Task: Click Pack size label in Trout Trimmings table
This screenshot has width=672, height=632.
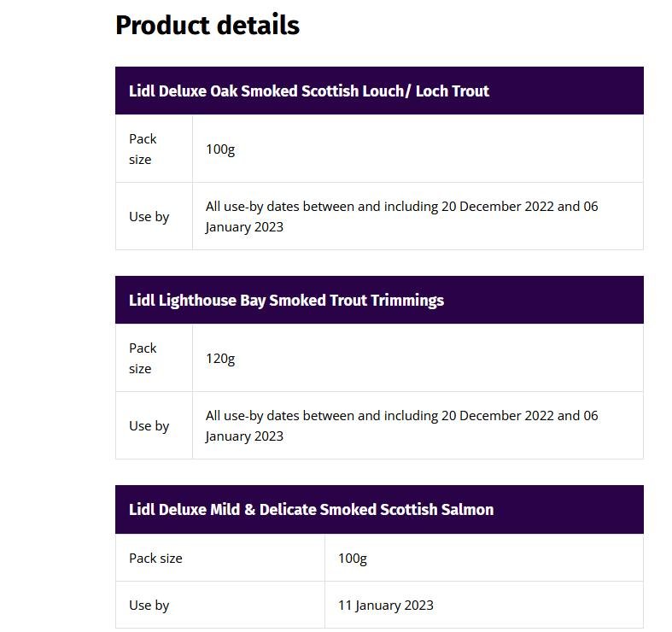Action: (x=143, y=358)
